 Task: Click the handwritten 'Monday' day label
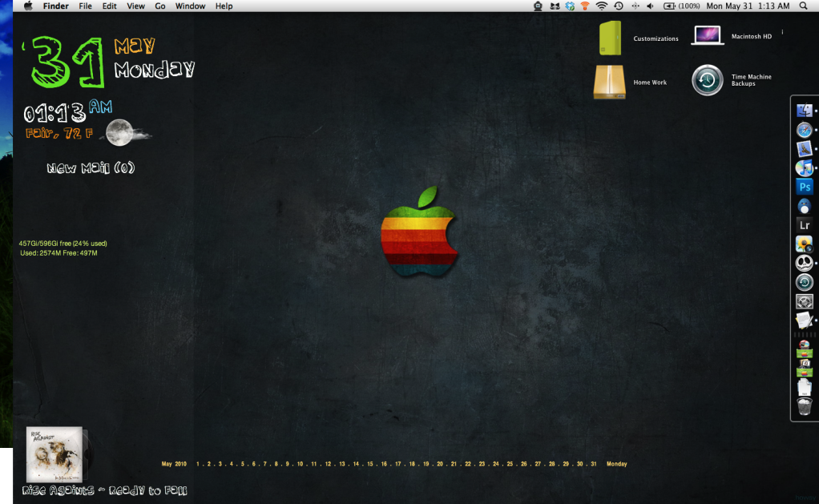click(155, 70)
